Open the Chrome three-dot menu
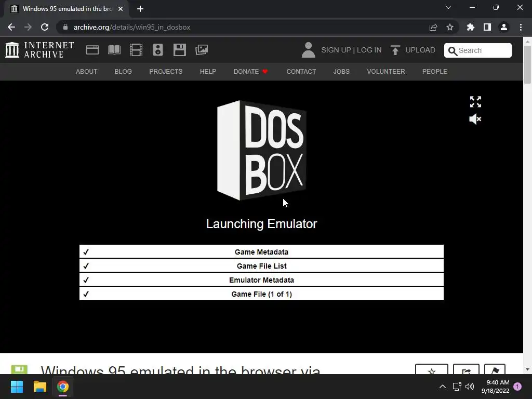 521,27
